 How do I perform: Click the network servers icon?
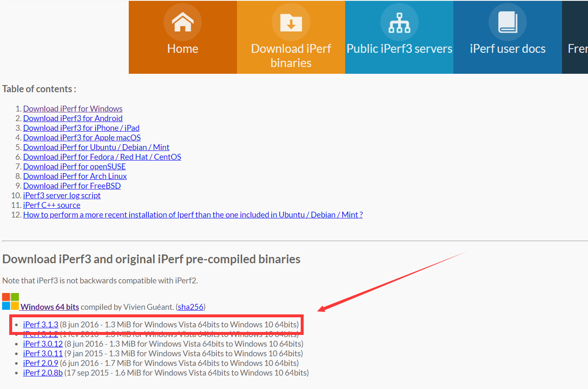point(399,22)
